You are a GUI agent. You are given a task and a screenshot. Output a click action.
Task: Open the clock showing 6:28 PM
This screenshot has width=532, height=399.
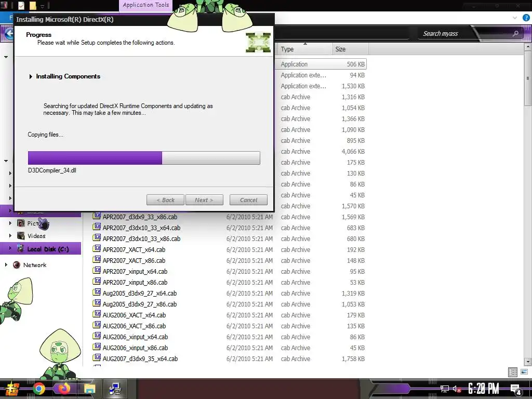point(484,389)
